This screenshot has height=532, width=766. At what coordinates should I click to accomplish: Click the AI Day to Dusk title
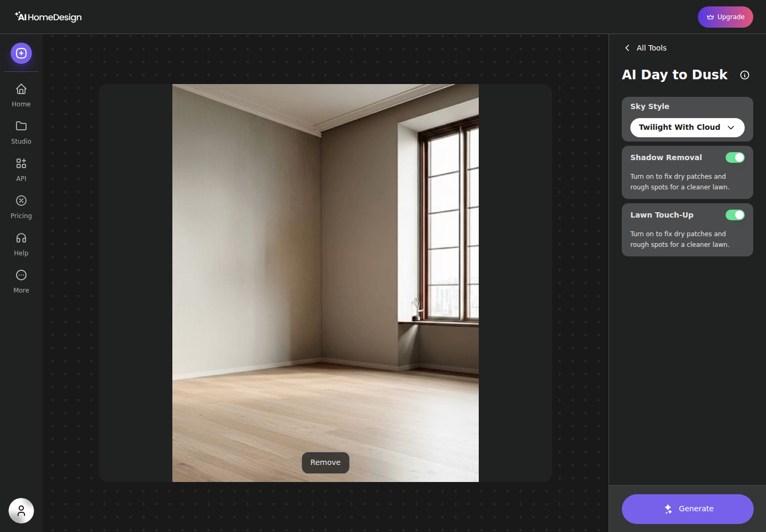tap(675, 75)
